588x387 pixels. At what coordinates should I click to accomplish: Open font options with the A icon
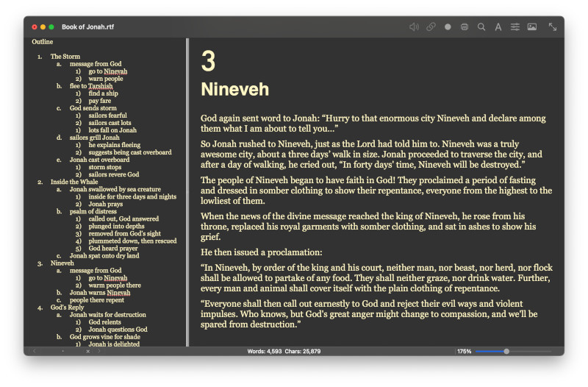pos(498,27)
